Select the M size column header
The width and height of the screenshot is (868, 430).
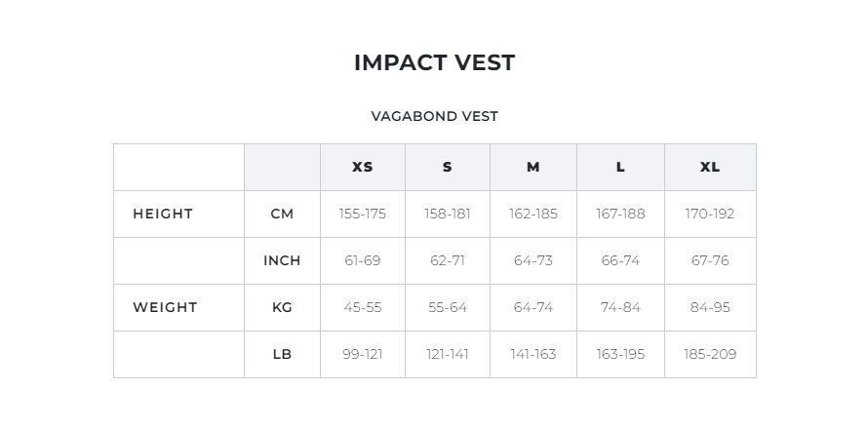[533, 167]
